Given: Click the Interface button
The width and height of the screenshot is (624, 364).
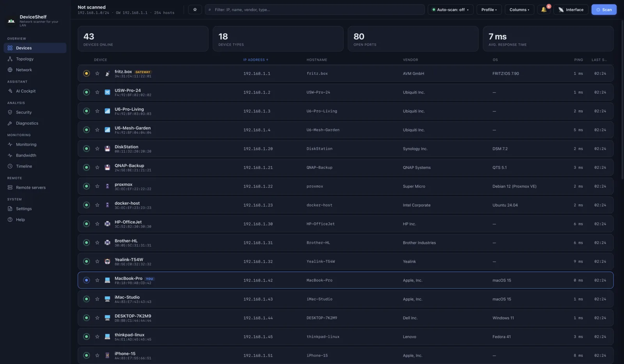Looking at the screenshot, I should pos(571,10).
